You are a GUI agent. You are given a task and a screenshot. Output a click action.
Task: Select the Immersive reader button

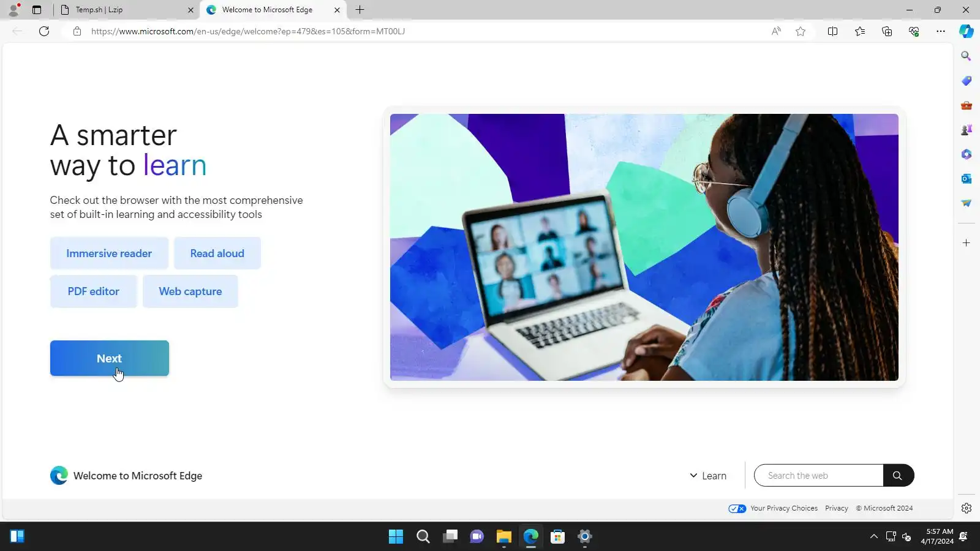(109, 253)
